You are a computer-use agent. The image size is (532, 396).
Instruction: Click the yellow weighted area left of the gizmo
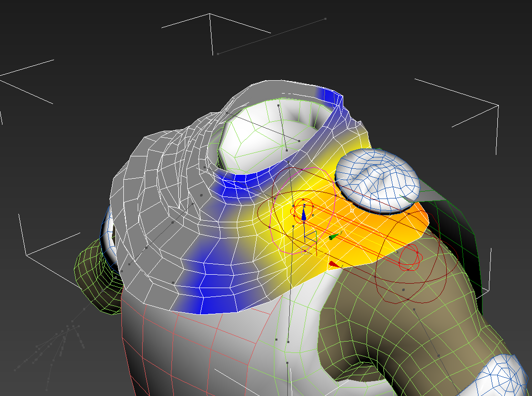tap(258, 233)
